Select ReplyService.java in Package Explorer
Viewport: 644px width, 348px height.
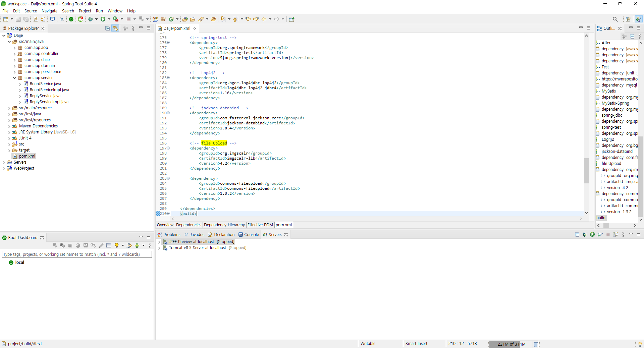click(x=45, y=96)
